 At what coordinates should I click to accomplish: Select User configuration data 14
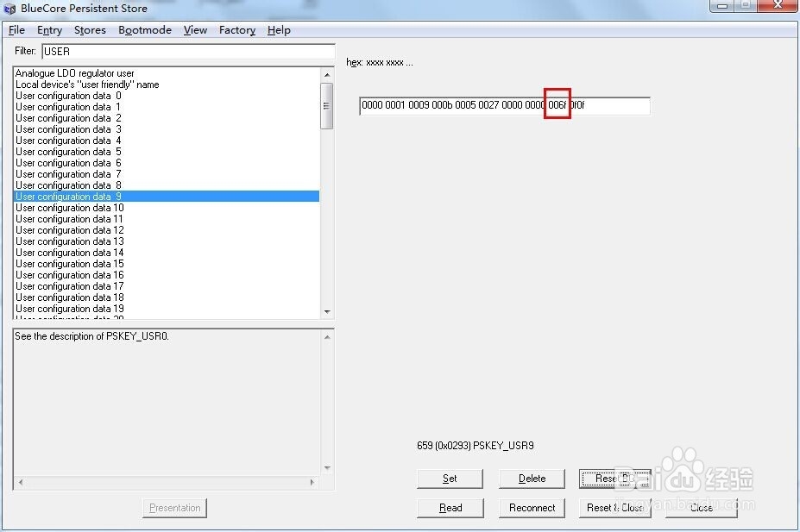tap(167, 253)
